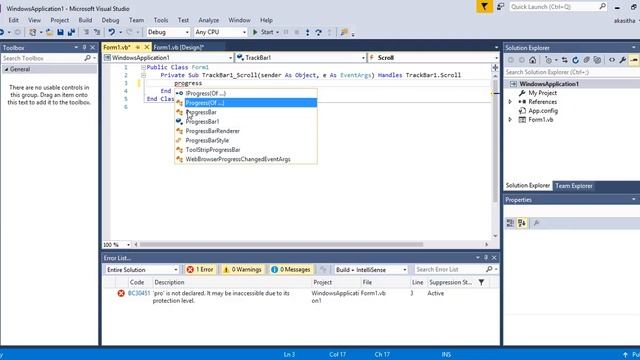This screenshot has width=640, height=360.
Task: Open the Build menu
Action: click(x=85, y=20)
